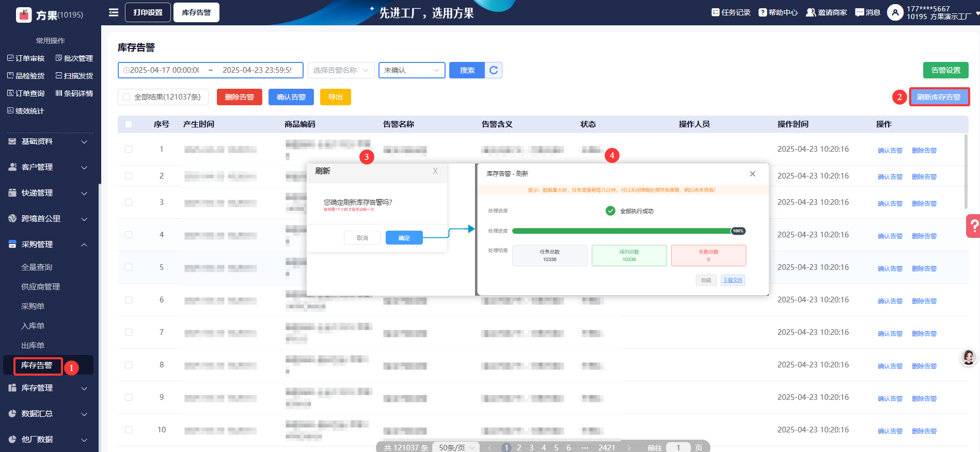980x452 pixels.
Task: Click the green alert settings button
Action: pos(945,70)
